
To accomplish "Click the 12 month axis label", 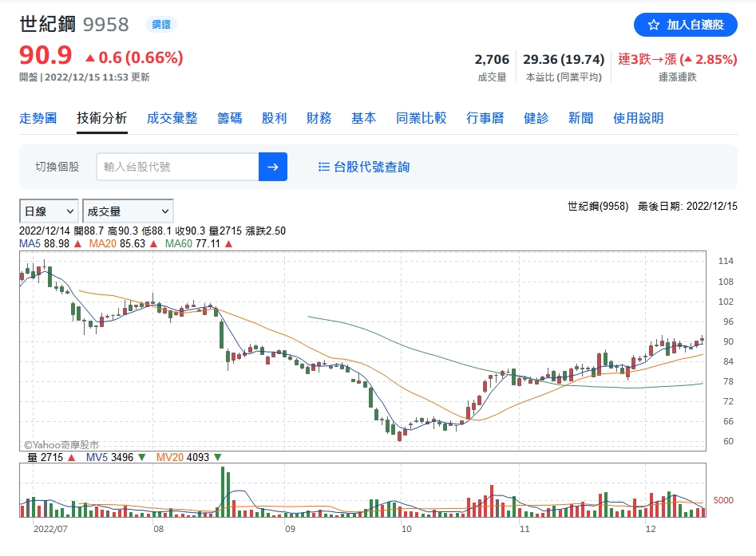I will pyautogui.click(x=651, y=529).
